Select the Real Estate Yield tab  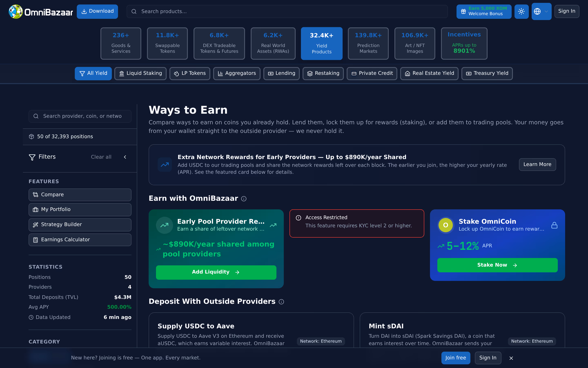(429, 74)
